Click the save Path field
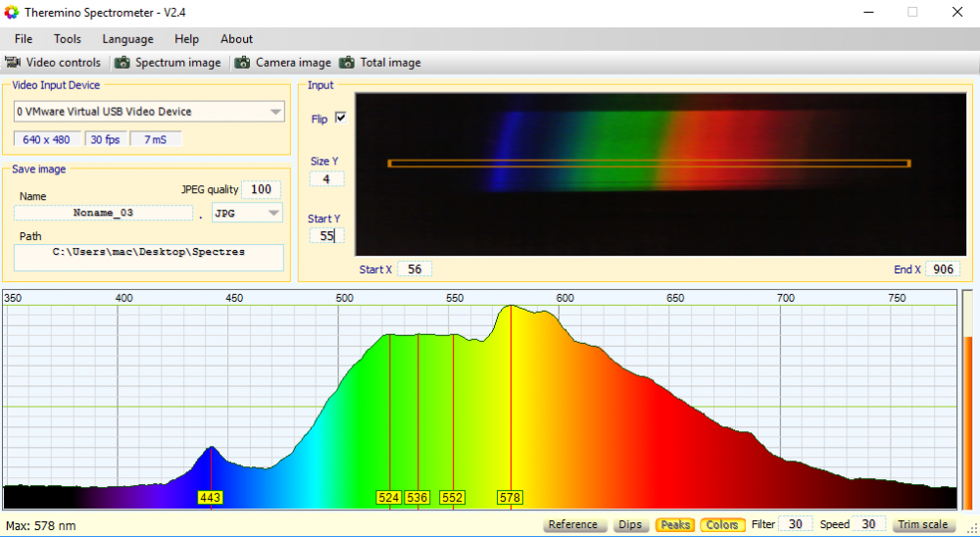The image size is (980, 537). click(149, 258)
